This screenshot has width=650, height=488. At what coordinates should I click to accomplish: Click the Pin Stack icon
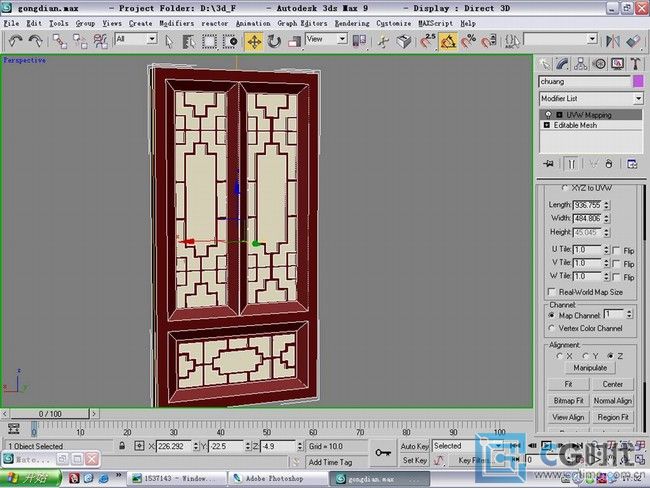pyautogui.click(x=548, y=164)
